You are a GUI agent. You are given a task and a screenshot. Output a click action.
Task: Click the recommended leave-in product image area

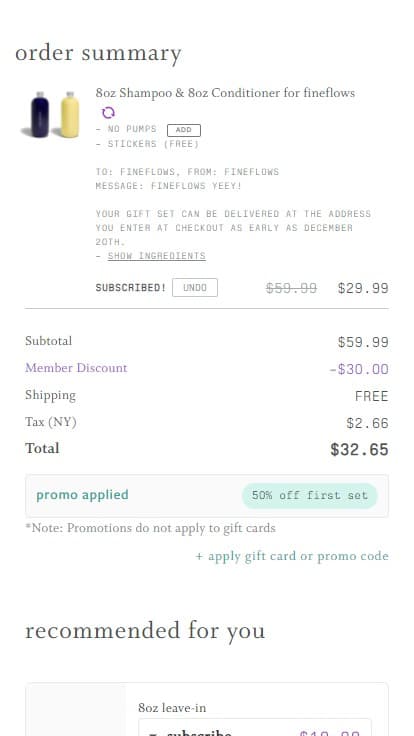76,710
